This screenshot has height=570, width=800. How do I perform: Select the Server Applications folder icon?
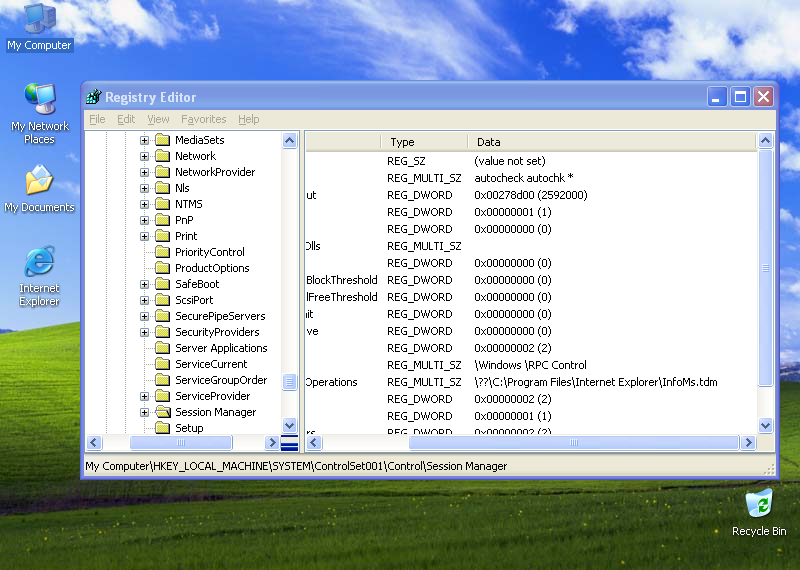pyautogui.click(x=162, y=348)
